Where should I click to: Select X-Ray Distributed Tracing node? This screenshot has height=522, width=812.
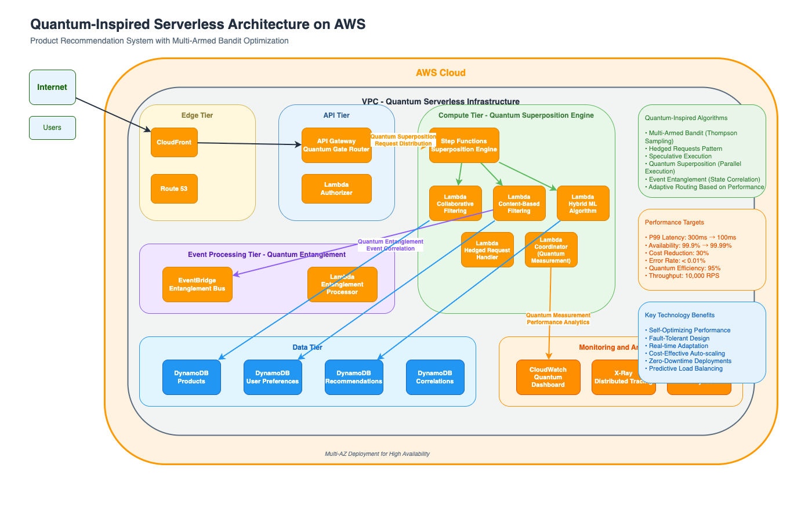pyautogui.click(x=623, y=377)
